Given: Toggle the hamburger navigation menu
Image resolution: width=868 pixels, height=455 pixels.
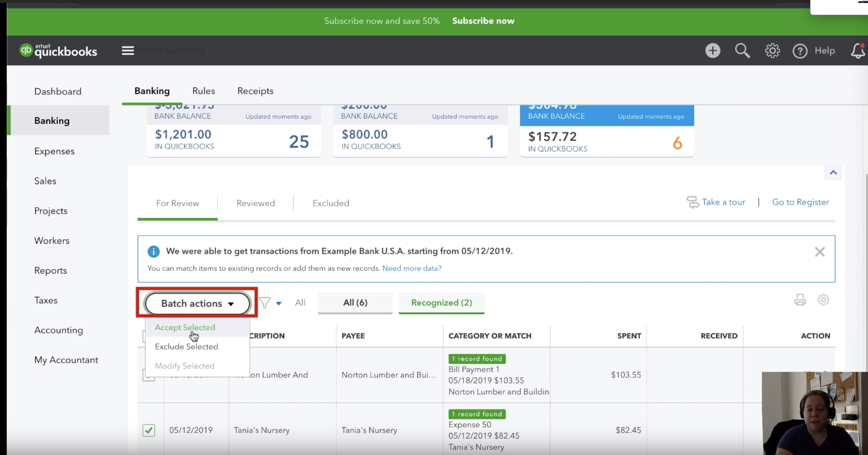Looking at the screenshot, I should 128,51.
